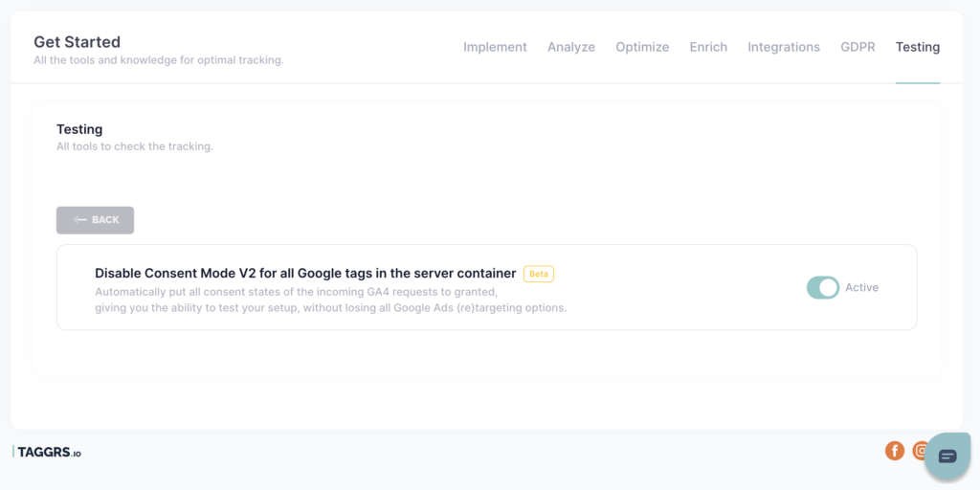Select the Testing tab
Image resolution: width=980 pixels, height=490 pixels.
coord(918,47)
